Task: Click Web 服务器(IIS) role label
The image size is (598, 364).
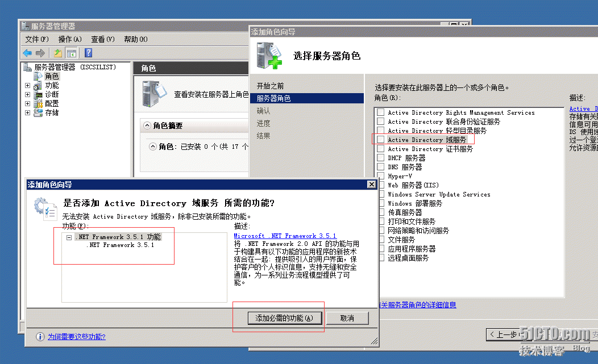Action: 413,185
